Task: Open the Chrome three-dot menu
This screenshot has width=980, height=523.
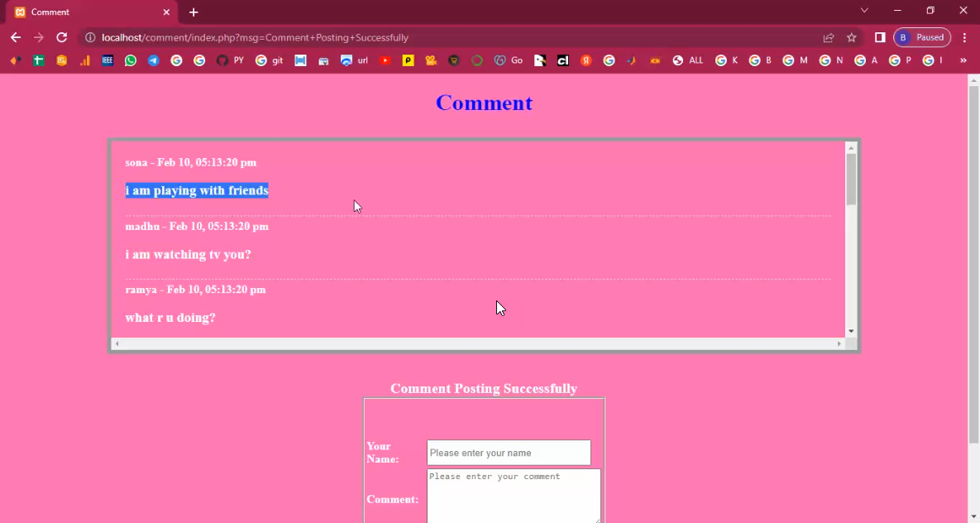Action: point(964,37)
